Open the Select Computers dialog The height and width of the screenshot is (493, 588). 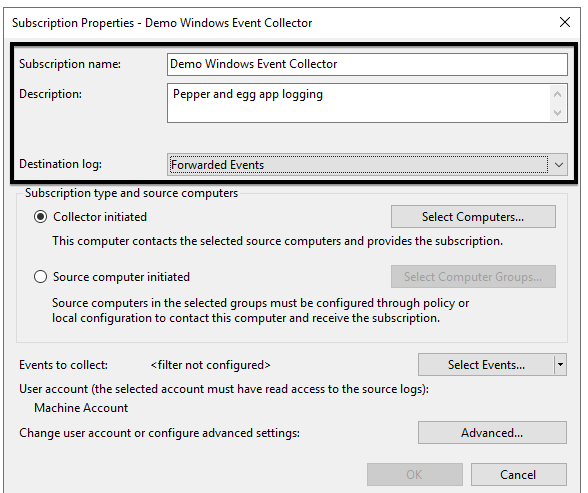tap(473, 217)
